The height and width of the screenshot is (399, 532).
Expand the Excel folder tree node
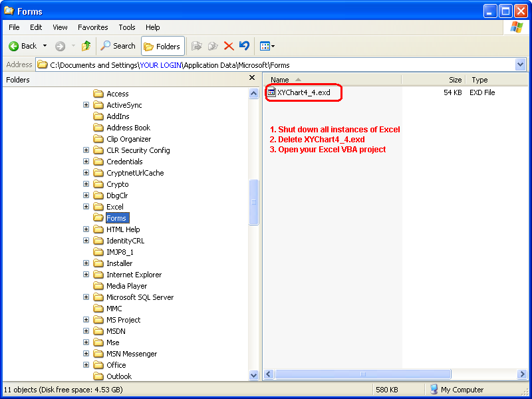coord(86,207)
